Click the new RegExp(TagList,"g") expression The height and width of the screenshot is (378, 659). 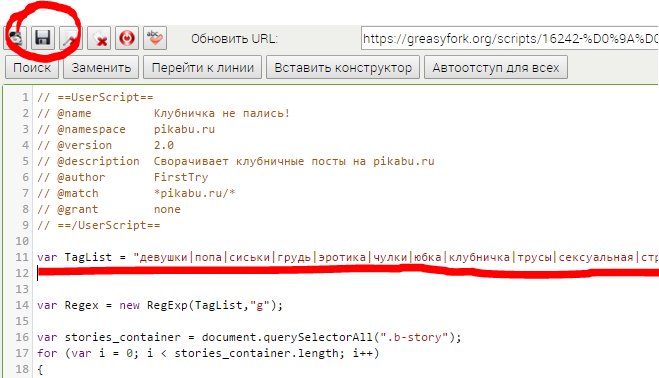pos(198,305)
